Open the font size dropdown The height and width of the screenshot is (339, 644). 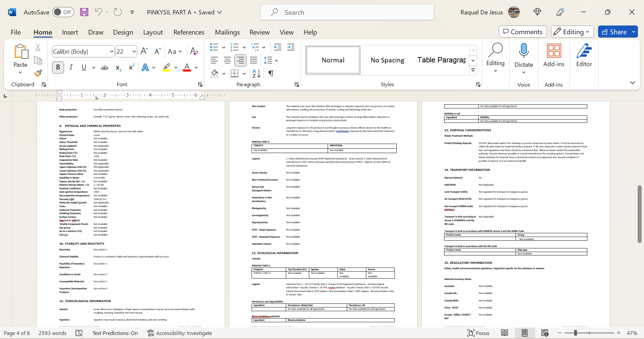[x=134, y=51]
